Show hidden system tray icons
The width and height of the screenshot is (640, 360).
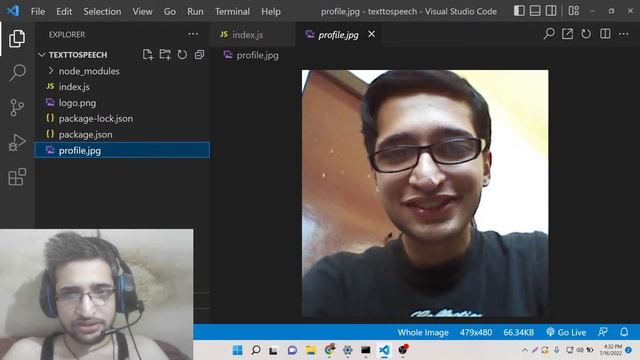coord(525,350)
